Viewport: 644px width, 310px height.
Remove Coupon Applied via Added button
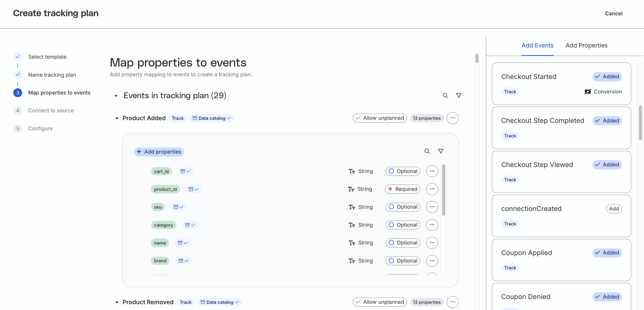point(607,253)
